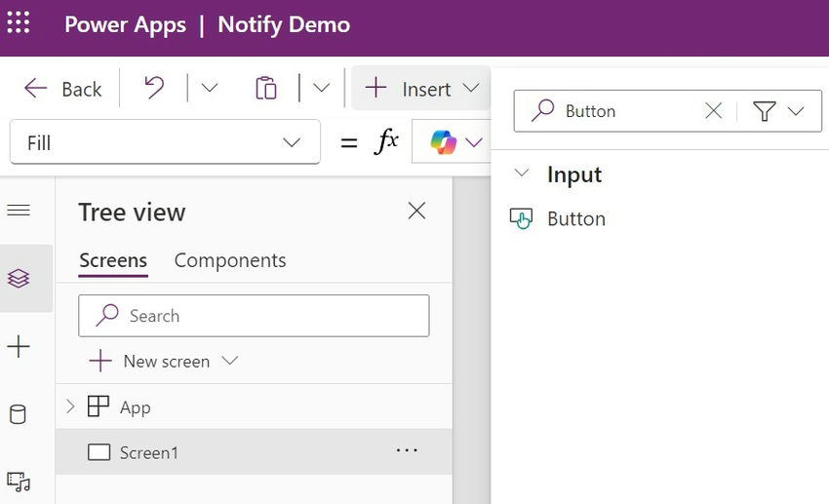Open the app launcher waffle icon
The height and width of the screenshot is (504, 829).
point(19,22)
